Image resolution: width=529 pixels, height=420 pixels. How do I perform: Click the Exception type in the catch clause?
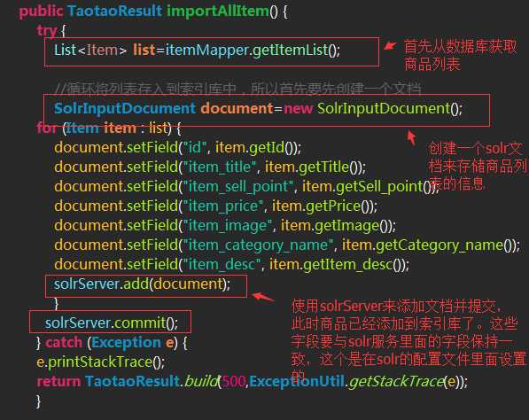[126, 343]
